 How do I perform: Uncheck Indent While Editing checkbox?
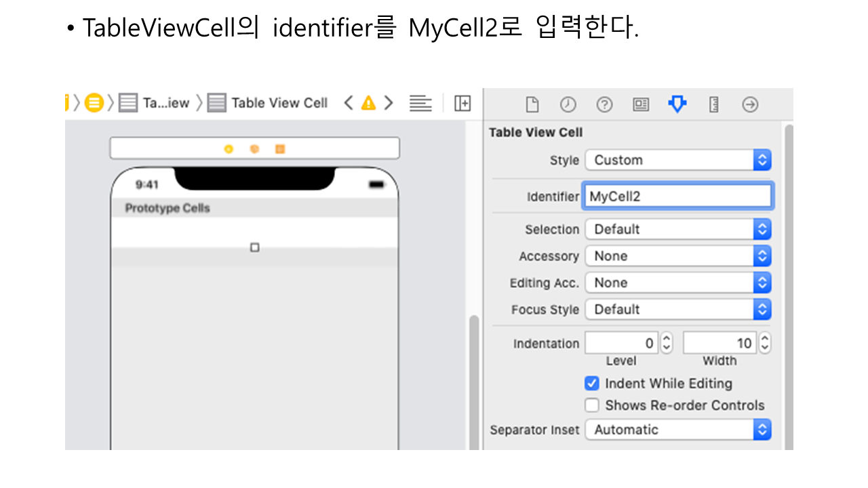click(x=592, y=384)
